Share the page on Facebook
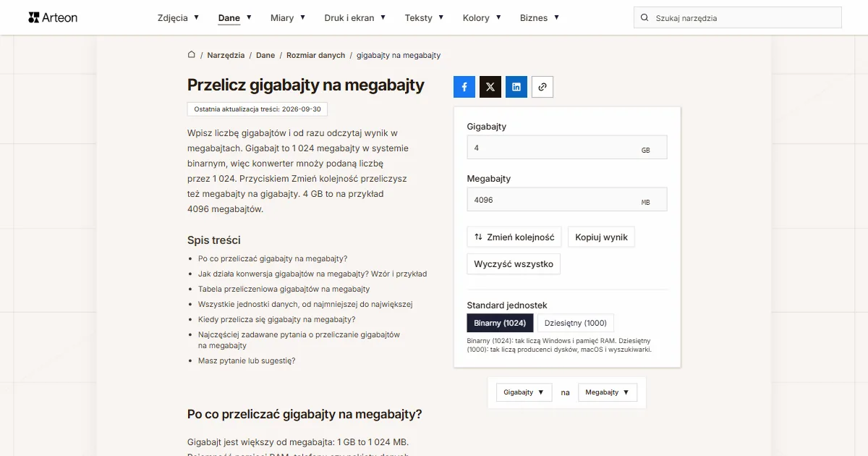868x456 pixels. 464,87
